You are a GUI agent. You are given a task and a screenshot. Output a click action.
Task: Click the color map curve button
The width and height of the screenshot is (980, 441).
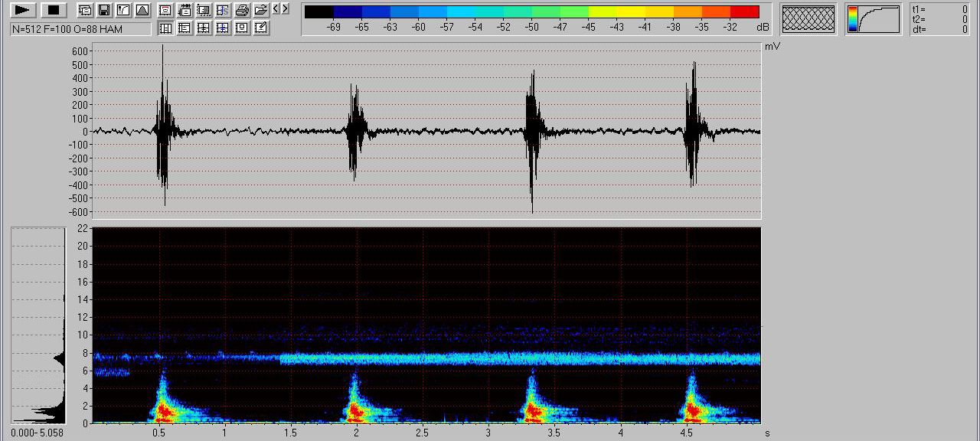point(873,19)
